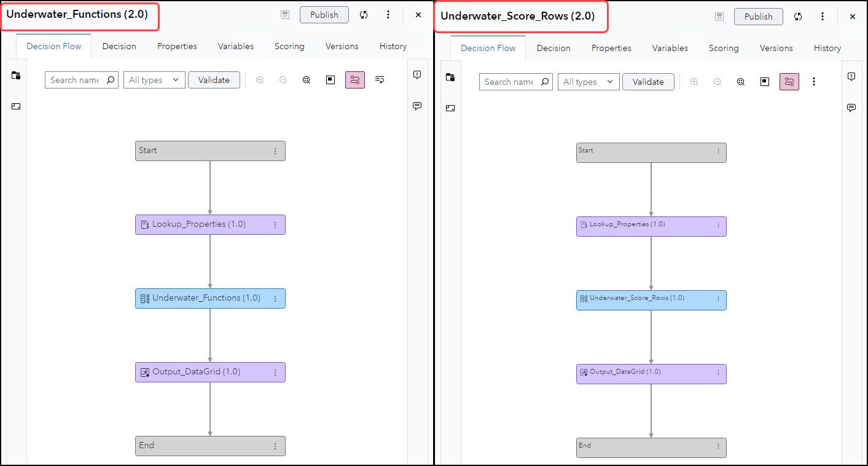This screenshot has width=868, height=466.
Task: Click the warnings indicator icon near the top right
Action: coord(417,74)
